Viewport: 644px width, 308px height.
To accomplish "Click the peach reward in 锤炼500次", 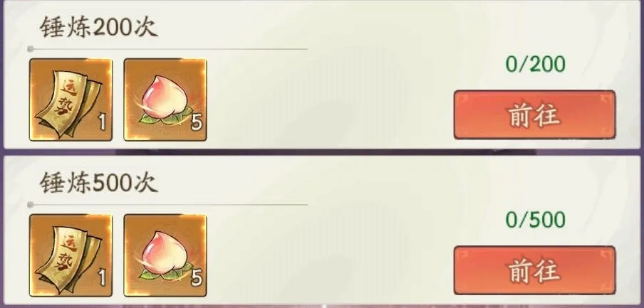I will click(165, 255).
